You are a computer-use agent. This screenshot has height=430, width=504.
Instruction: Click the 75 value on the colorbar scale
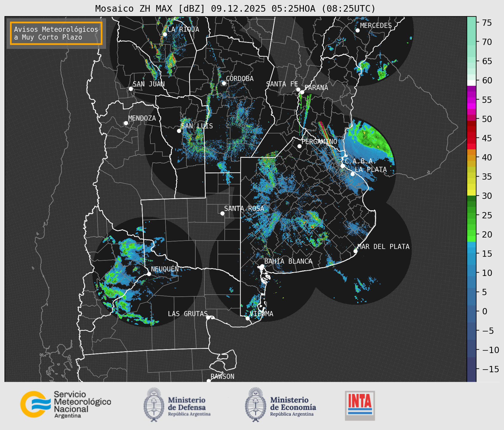[x=487, y=23]
